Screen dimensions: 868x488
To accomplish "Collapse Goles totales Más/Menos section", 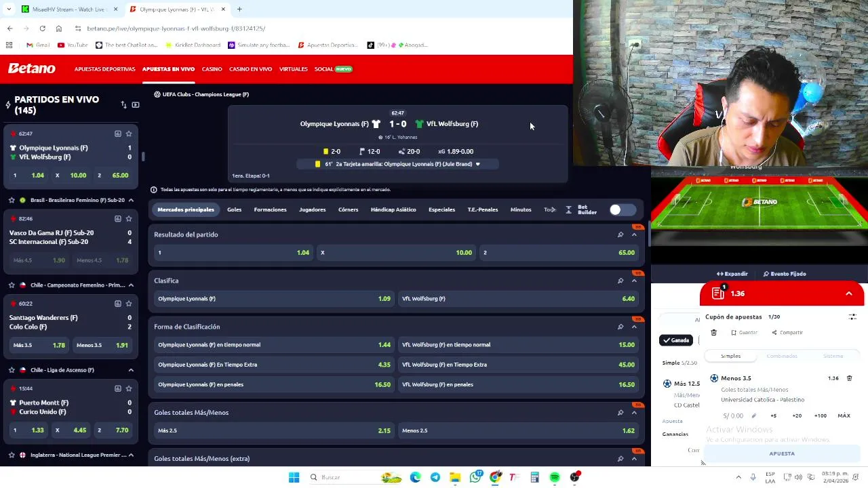I will click(634, 412).
